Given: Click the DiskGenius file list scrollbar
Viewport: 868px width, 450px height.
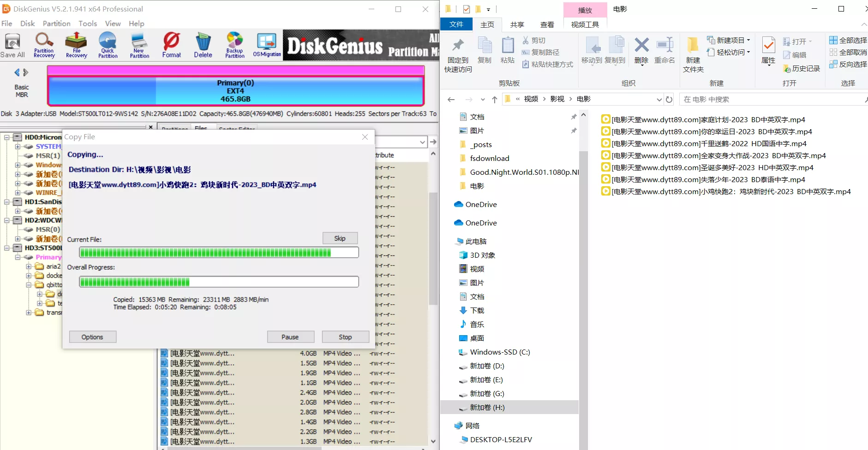Looking at the screenshot, I should [x=433, y=249].
